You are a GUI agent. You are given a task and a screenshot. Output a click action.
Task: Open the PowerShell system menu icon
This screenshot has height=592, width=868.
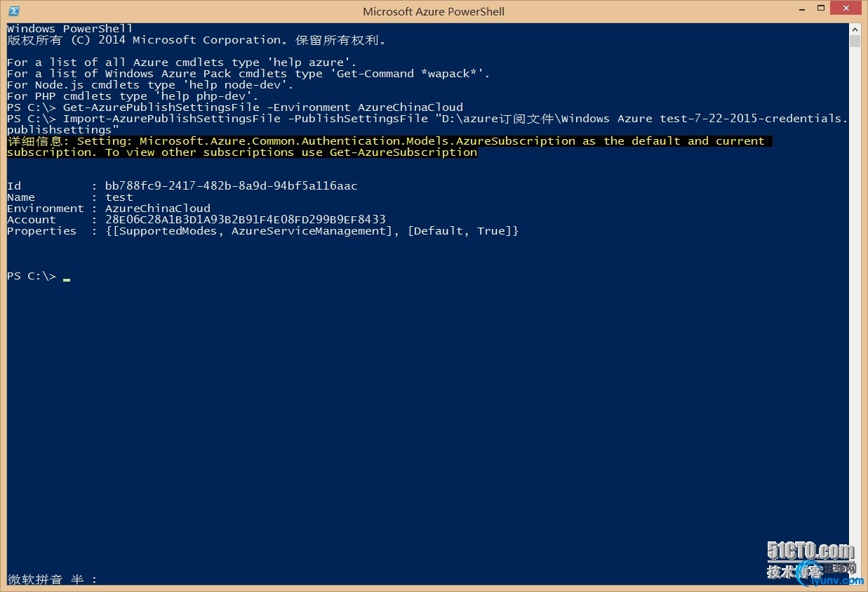click(x=13, y=11)
